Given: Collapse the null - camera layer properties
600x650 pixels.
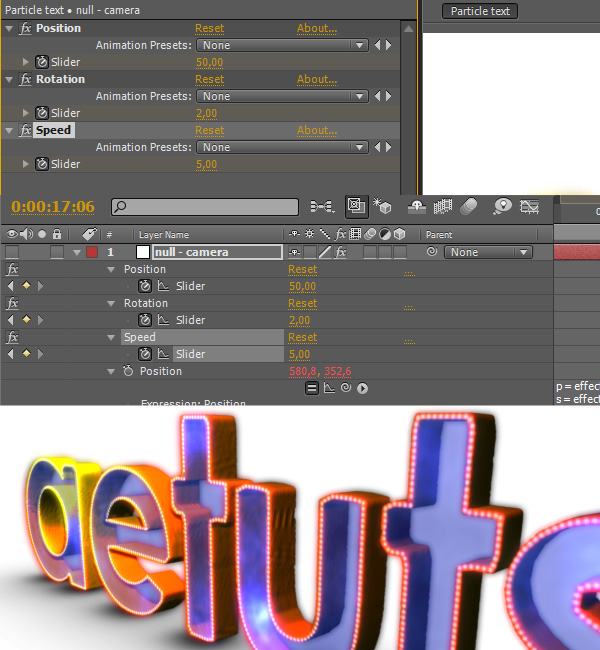Looking at the screenshot, I should pyautogui.click(x=77, y=252).
